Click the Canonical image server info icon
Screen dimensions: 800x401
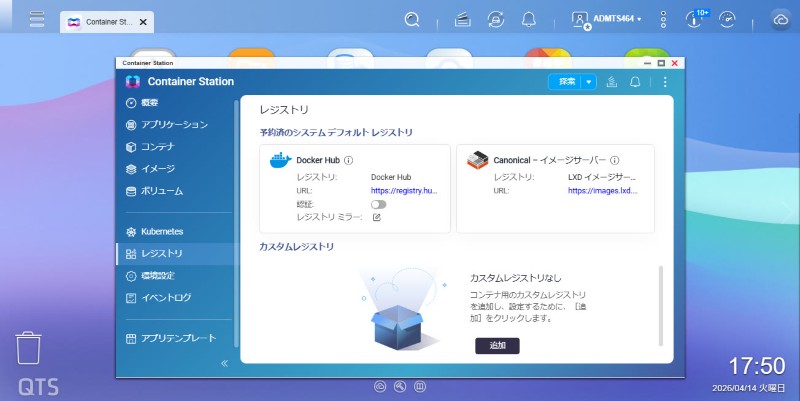click(615, 159)
